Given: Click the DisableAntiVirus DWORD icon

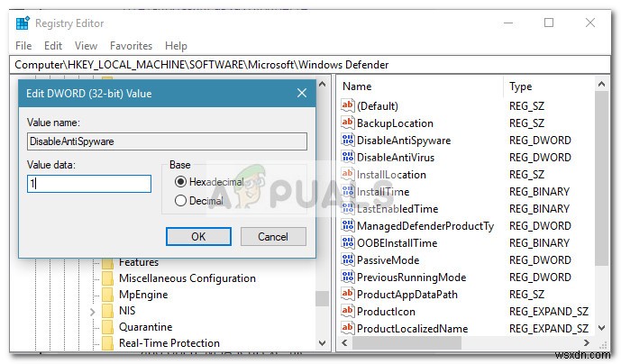Looking at the screenshot, I should point(347,157).
